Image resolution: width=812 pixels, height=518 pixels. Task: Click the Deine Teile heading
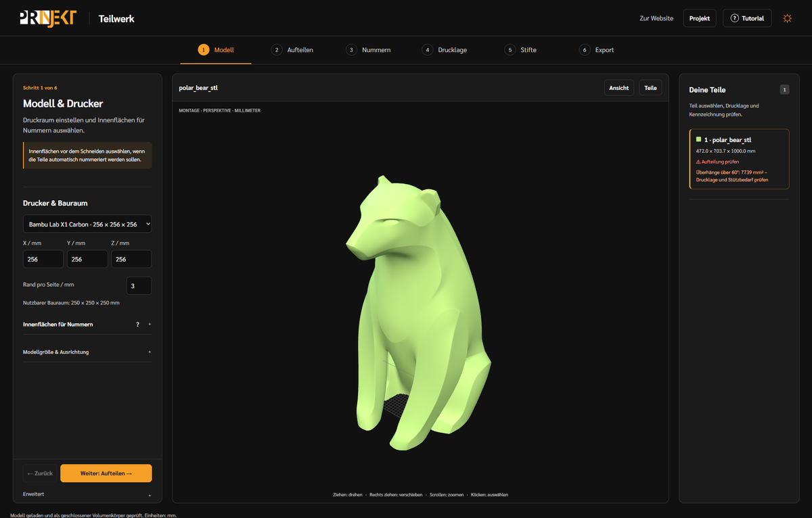(x=707, y=90)
